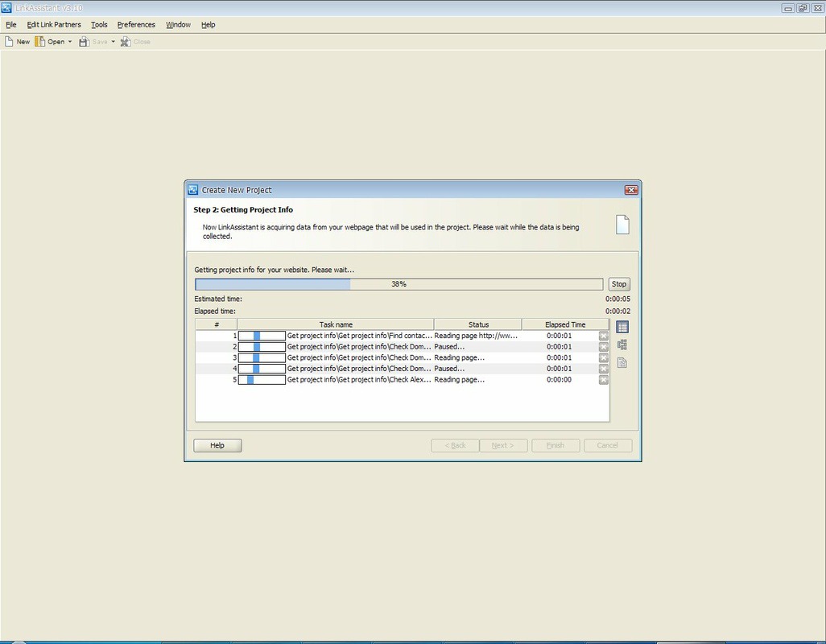
Task: Click the Finish button
Action: [x=555, y=445]
